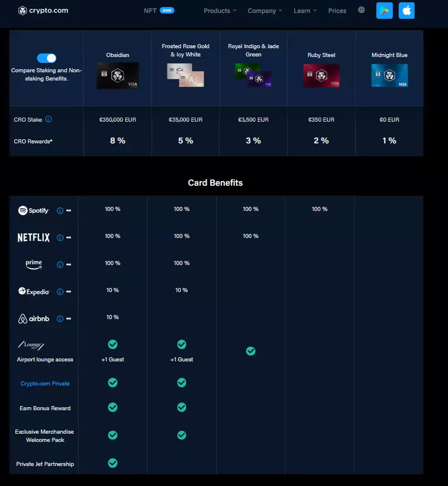This screenshot has width=448, height=486.
Task: Click the Expedia info icon
Action: 60,291
